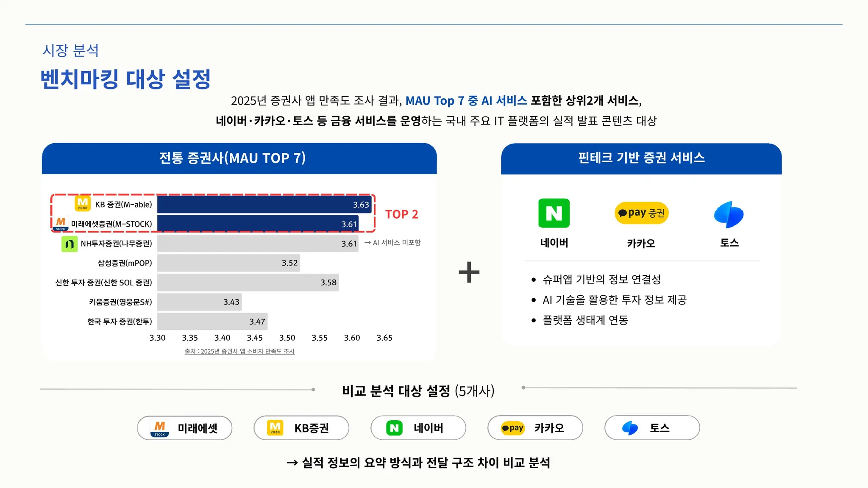Click the Toss icon in the bottom pill

tap(630, 428)
